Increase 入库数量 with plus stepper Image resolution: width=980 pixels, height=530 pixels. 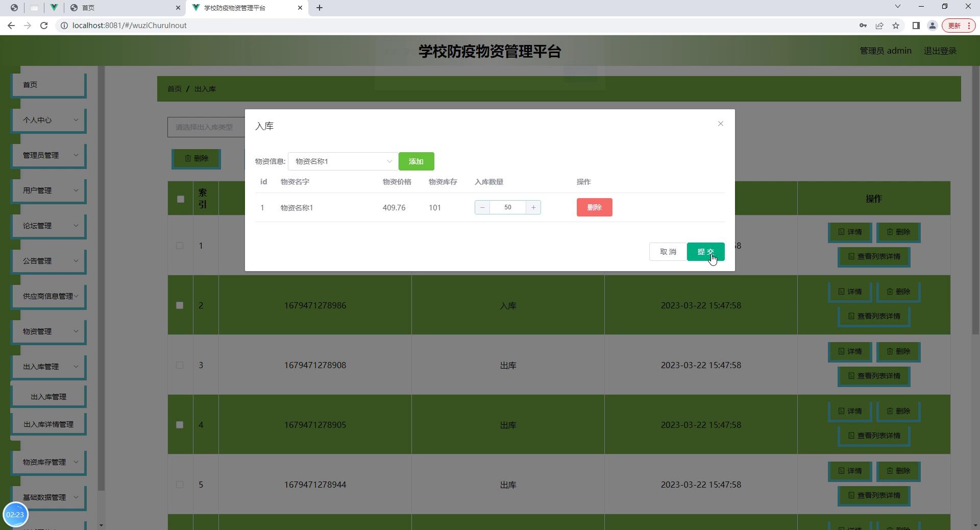(533, 207)
